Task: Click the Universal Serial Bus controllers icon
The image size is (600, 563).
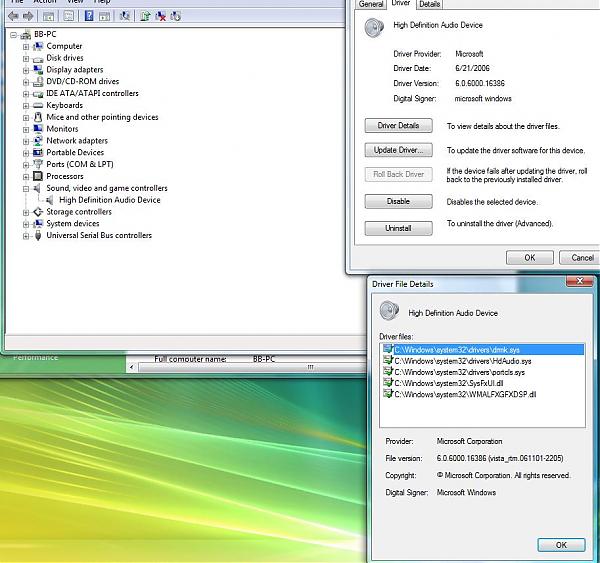Action: [38, 235]
